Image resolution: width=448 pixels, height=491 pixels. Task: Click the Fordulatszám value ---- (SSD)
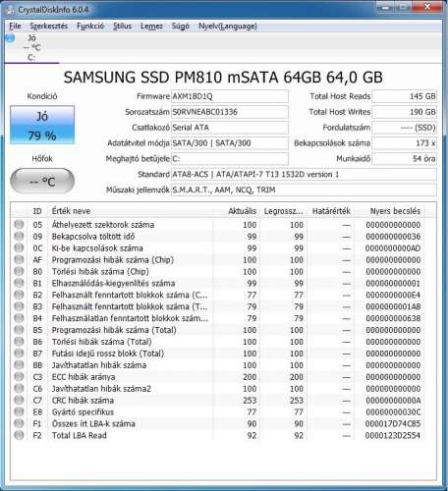[405, 128]
